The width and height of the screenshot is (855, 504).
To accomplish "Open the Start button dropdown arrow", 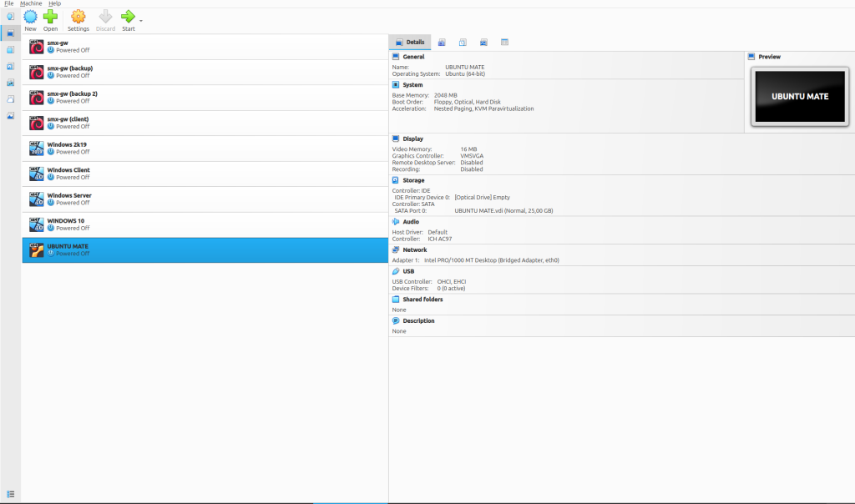I will pyautogui.click(x=141, y=21).
